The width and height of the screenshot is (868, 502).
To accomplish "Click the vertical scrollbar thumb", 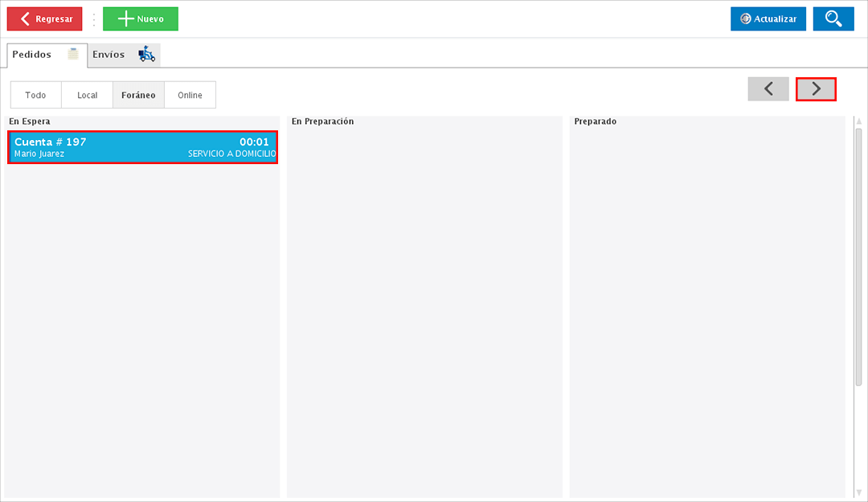I will coord(858,257).
